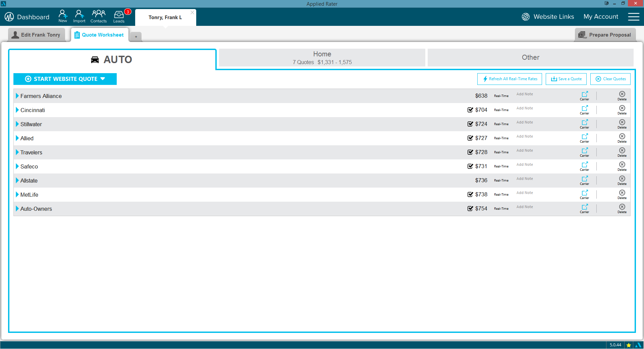Delete the Travelers quote

click(x=622, y=152)
